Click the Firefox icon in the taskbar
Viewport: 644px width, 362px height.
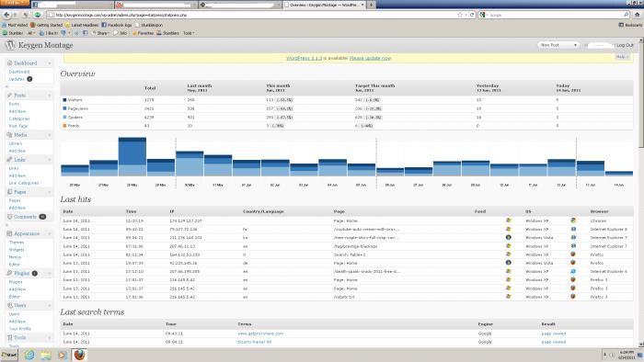(x=79, y=355)
